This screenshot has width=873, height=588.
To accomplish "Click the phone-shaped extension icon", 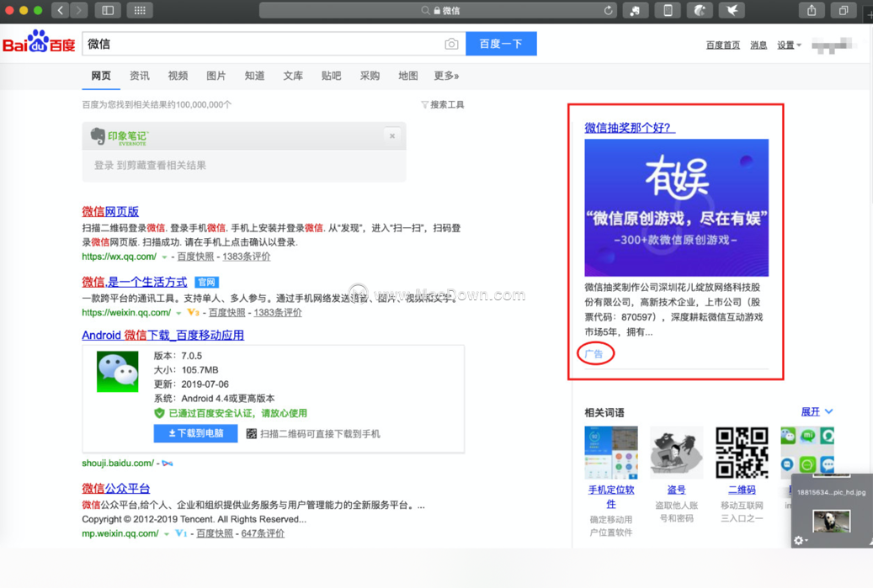I will point(668,10).
